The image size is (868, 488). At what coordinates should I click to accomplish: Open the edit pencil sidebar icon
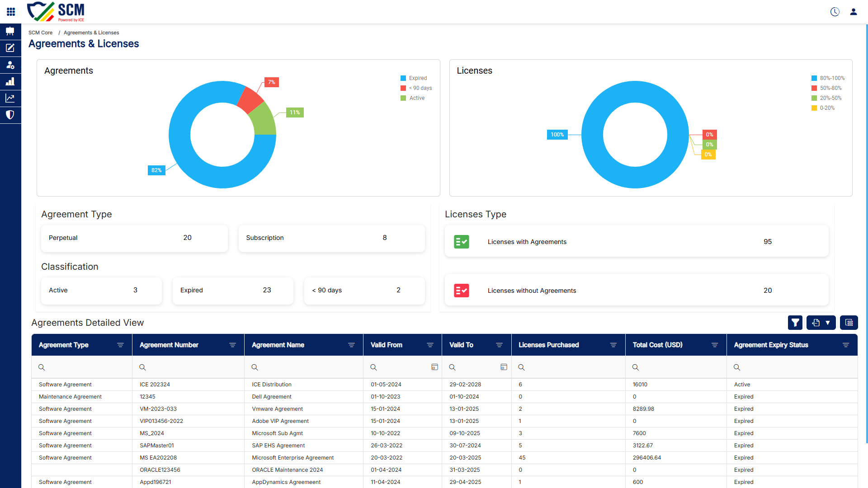pos(10,48)
